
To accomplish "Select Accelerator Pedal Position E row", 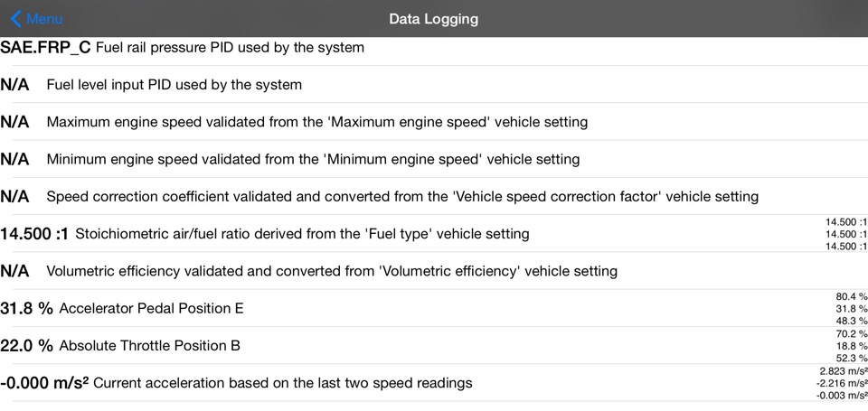I will (151, 309).
